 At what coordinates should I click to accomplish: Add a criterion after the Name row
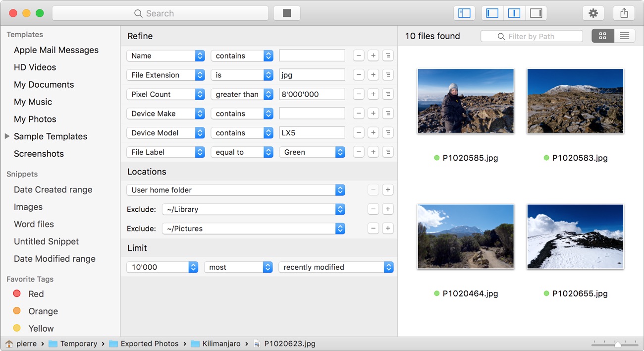[x=374, y=56]
